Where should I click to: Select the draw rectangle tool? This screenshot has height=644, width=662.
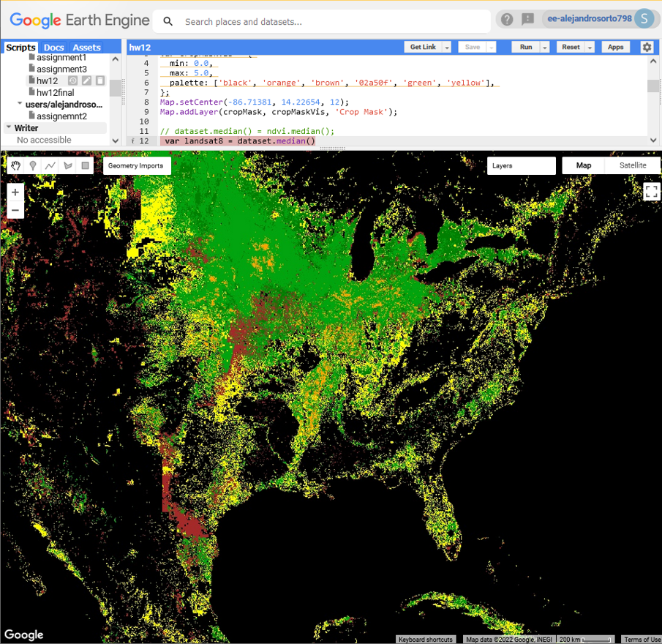pos(85,166)
